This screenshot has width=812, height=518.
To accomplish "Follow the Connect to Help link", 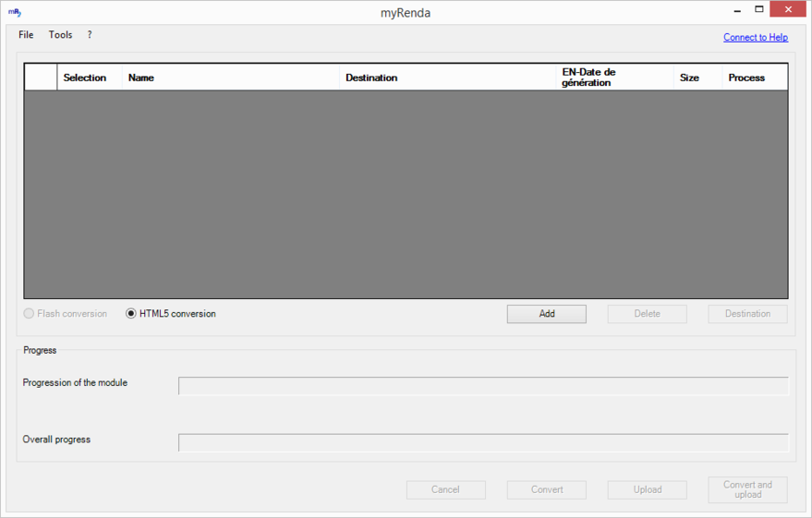I will [x=755, y=38].
